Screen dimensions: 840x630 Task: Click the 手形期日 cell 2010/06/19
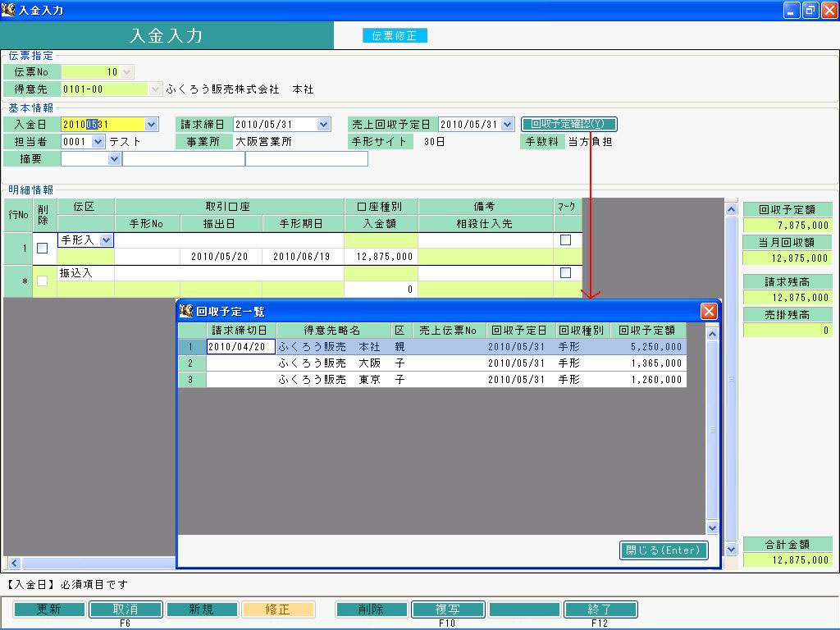click(x=303, y=257)
